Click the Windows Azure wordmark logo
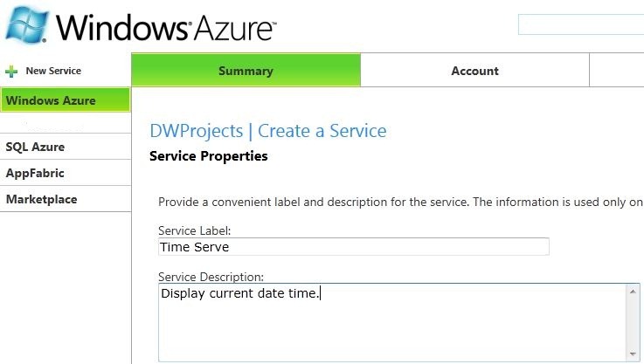 [x=166, y=27]
